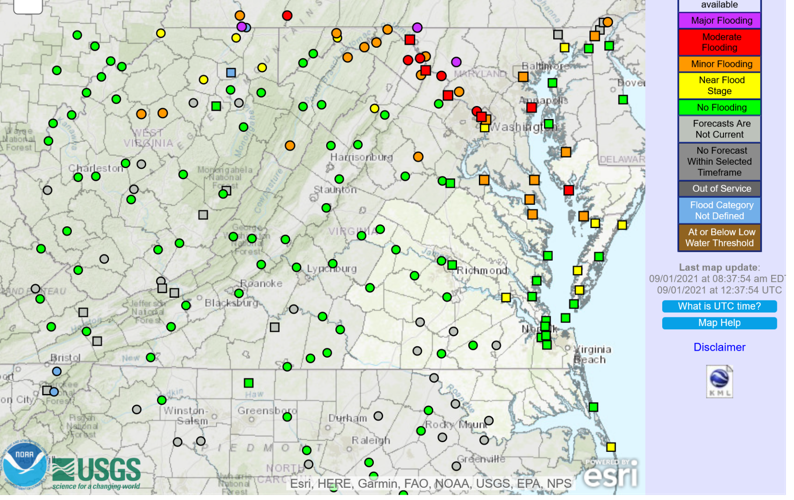Download the KML file icon
This screenshot has height=500, width=794.
pos(720,381)
